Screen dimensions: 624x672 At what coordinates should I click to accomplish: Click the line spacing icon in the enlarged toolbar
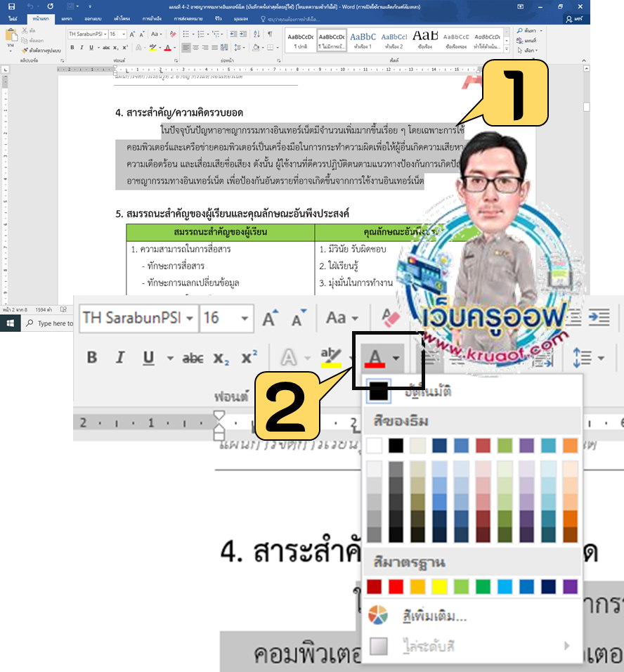[583, 358]
